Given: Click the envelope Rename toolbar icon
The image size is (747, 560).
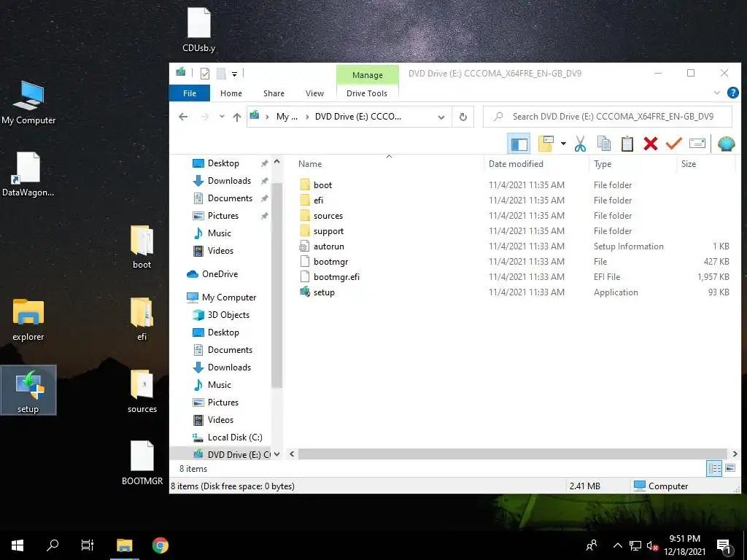Looking at the screenshot, I should click(697, 144).
